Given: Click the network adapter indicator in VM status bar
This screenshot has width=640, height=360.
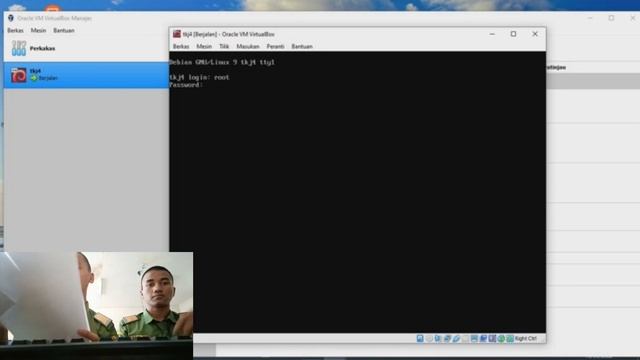Looking at the screenshot, I should (x=447, y=338).
